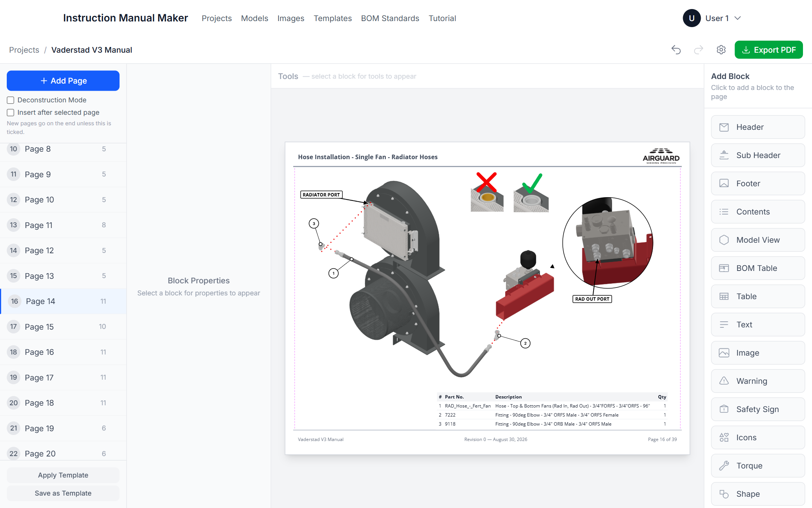812x508 pixels.
Task: Click BOM row RAD_Hose_-_Fert_Fan
Action: [x=553, y=406]
